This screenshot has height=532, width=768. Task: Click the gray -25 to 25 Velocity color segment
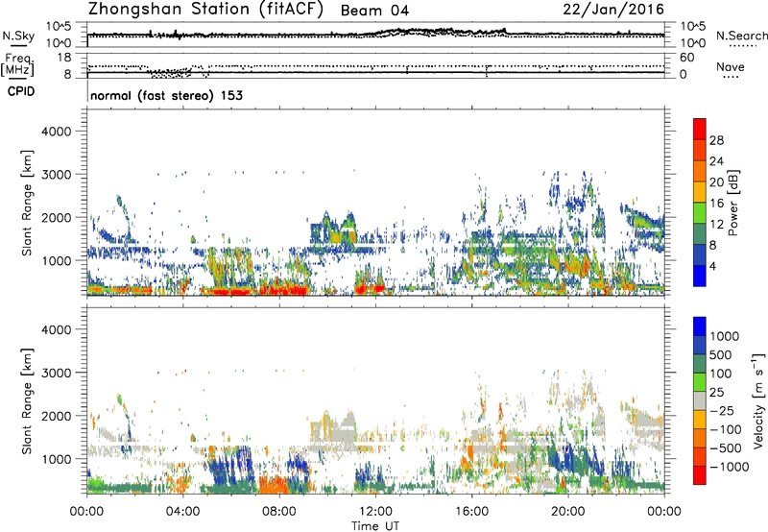click(700, 400)
